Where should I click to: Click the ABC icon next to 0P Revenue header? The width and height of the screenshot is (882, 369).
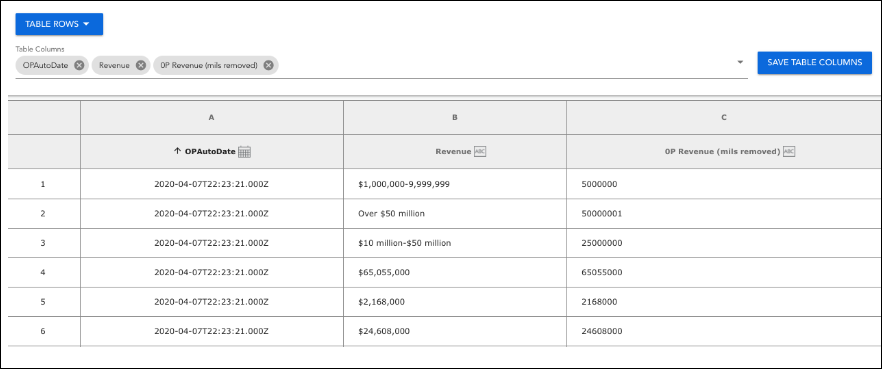789,151
